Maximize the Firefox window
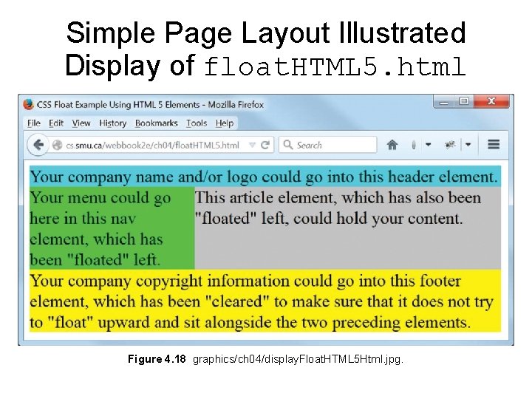Viewport: 532px width, 399px height. (x=464, y=101)
